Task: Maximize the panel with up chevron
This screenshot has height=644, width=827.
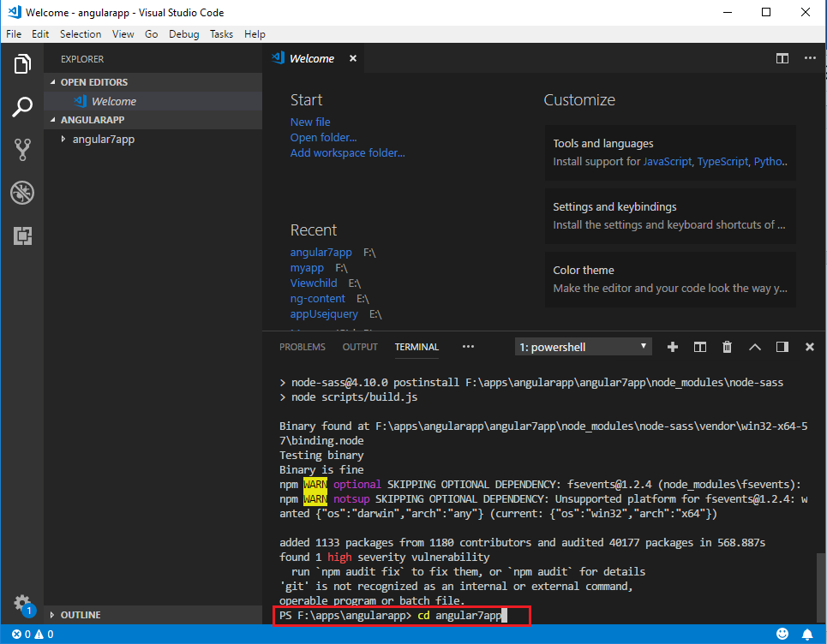Action: coord(755,347)
